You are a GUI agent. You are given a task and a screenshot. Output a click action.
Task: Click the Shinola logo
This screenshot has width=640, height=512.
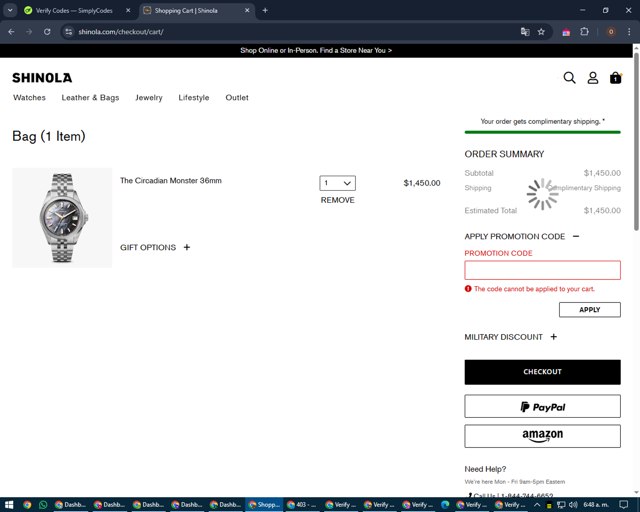(42, 78)
